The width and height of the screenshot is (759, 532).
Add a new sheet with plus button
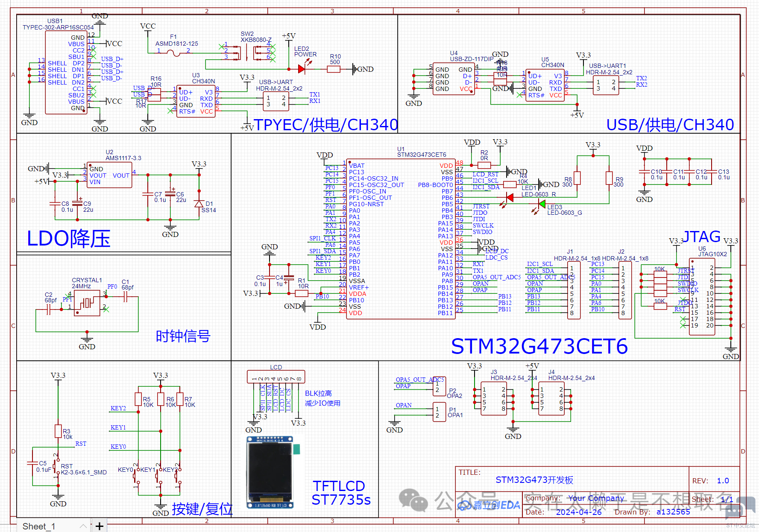click(x=100, y=526)
